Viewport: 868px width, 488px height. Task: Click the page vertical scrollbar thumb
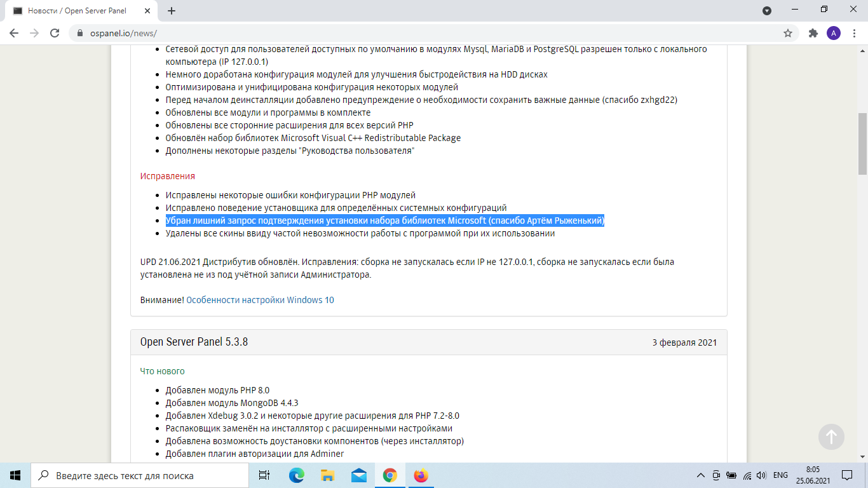coord(862,143)
